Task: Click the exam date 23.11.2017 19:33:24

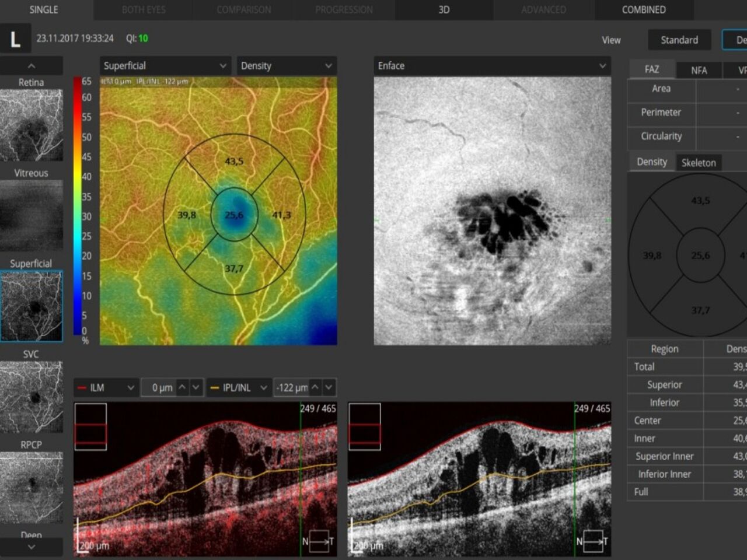Action: coord(75,38)
